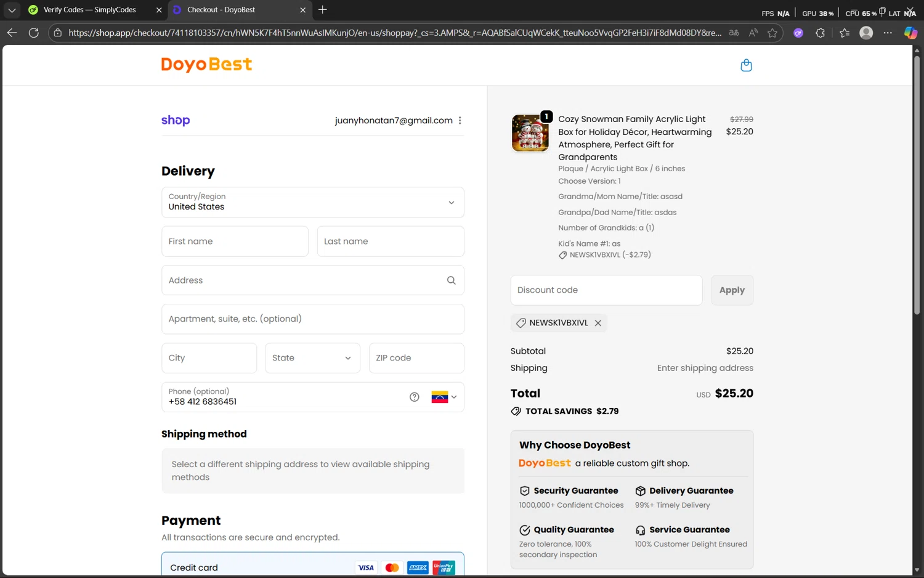Click the Service Guarantee headset icon
924x578 pixels.
(x=641, y=530)
